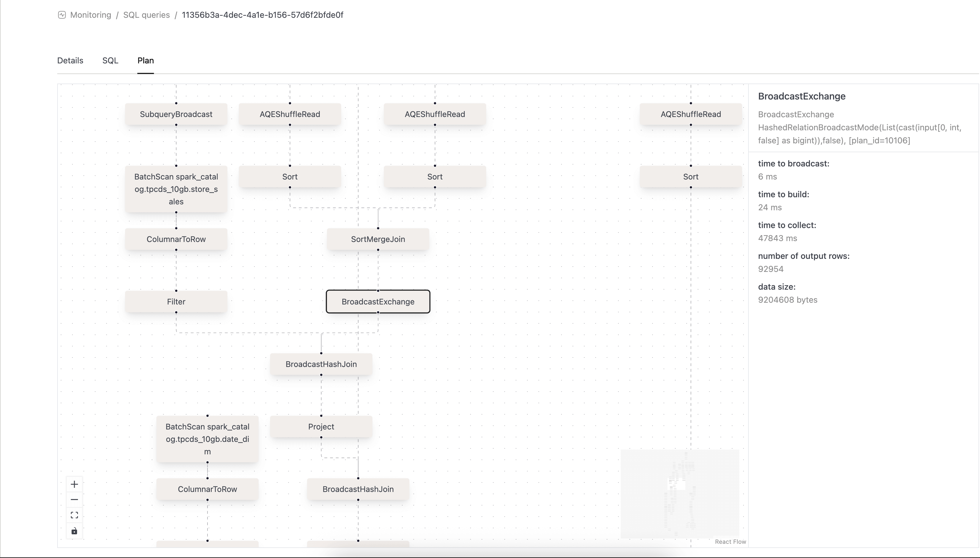
Task: Select the rightmost AQEShuffleRead node
Action: tap(691, 114)
